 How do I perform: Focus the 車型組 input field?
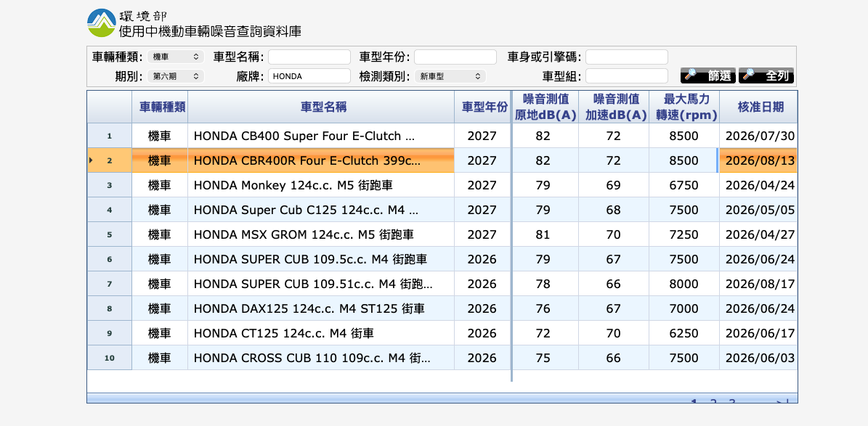pos(627,75)
